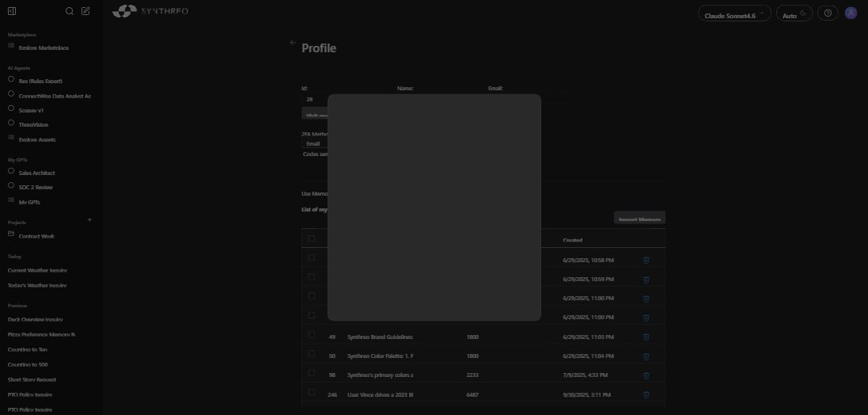This screenshot has height=415, width=868.
Task: Check the row created 6/29/2025, 10:58 PM
Action: point(312,257)
